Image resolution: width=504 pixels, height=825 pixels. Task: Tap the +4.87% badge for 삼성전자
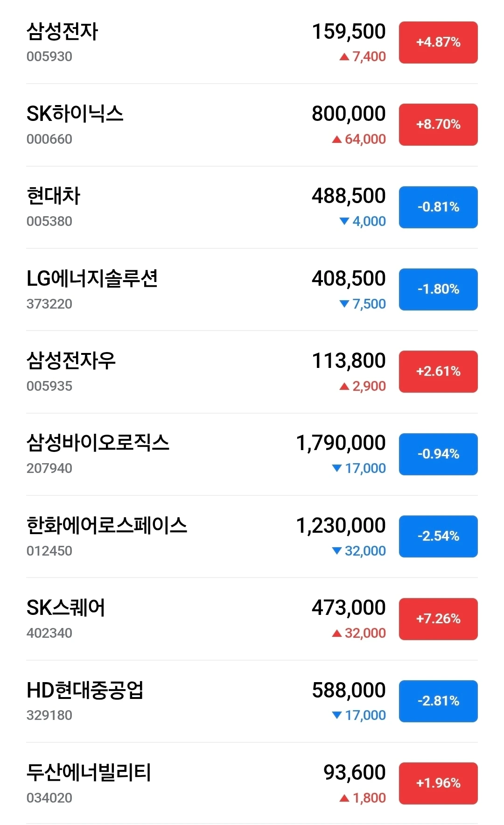pos(438,42)
